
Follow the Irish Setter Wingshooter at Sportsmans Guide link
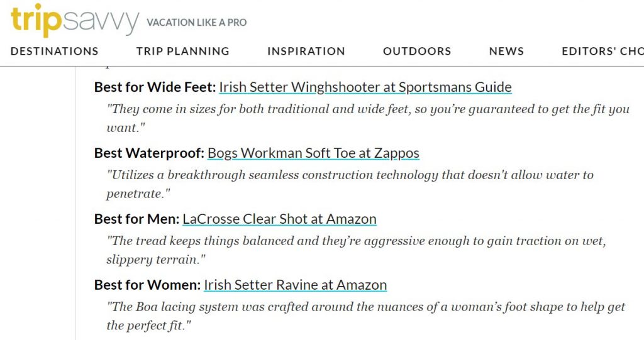point(365,87)
